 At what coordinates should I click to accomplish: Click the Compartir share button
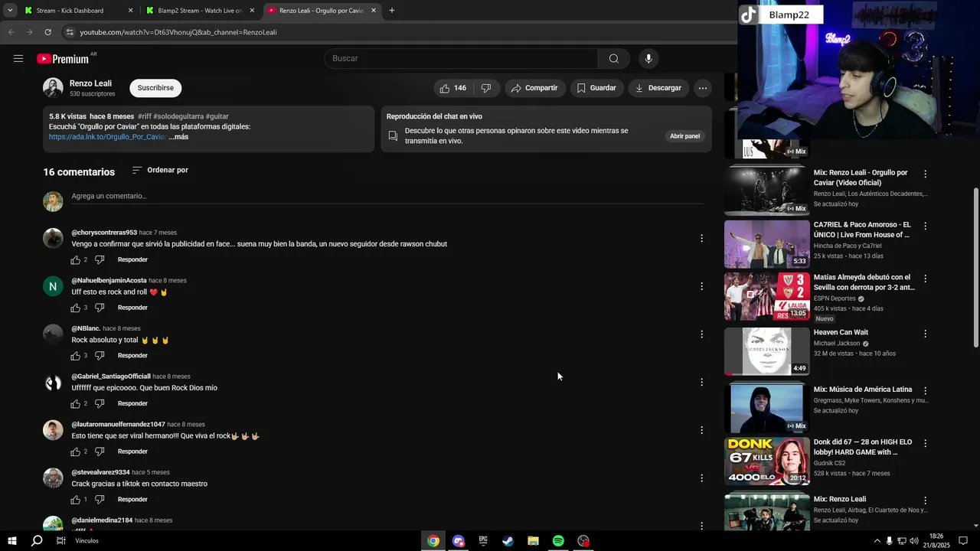[534, 88]
